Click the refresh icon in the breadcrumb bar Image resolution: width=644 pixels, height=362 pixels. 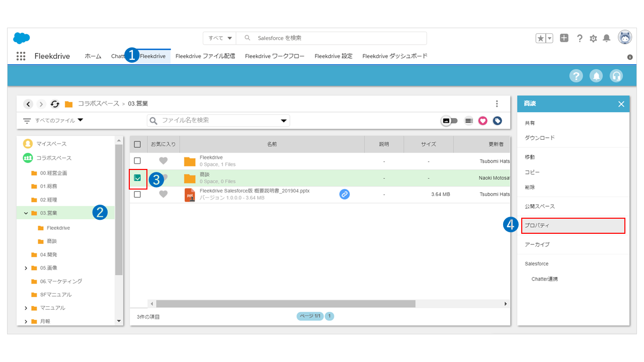(55, 104)
